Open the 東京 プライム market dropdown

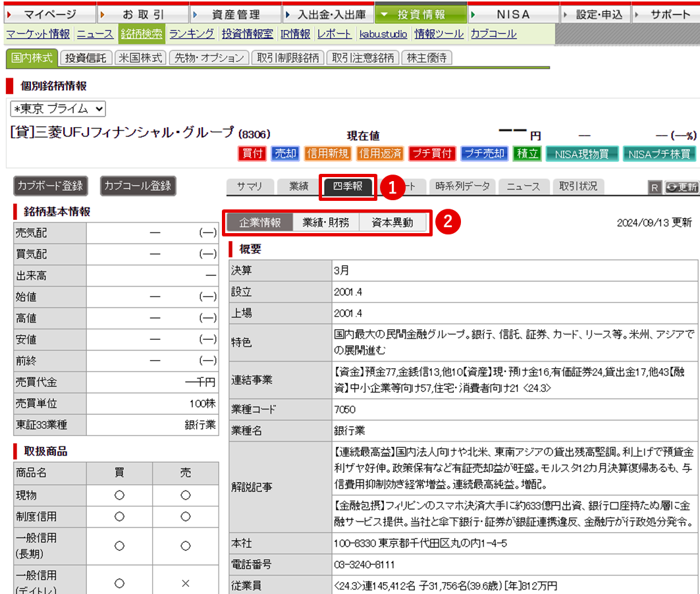point(58,109)
